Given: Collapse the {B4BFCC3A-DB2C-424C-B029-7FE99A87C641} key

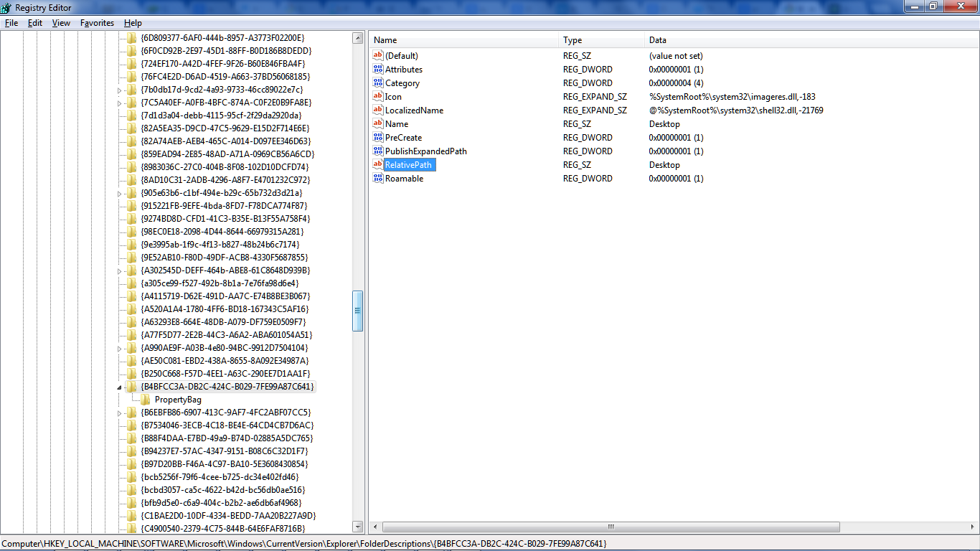Looking at the screenshot, I should tap(120, 387).
